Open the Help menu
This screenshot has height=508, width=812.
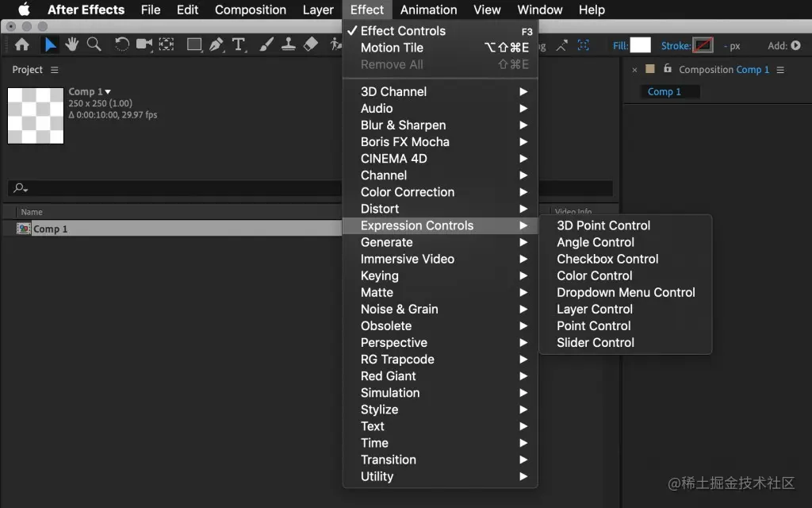tap(592, 10)
